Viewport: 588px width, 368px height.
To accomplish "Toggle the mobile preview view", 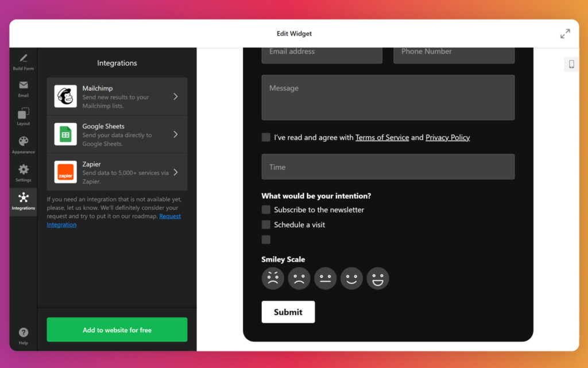I will (x=571, y=64).
